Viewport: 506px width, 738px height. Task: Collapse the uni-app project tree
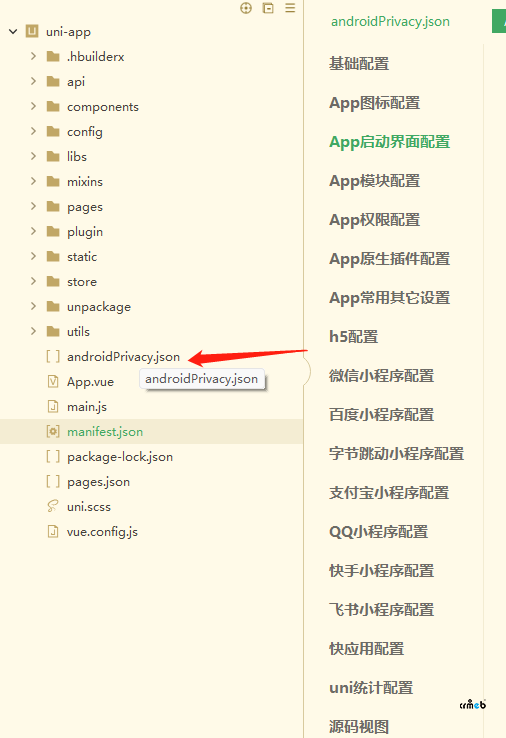13,32
